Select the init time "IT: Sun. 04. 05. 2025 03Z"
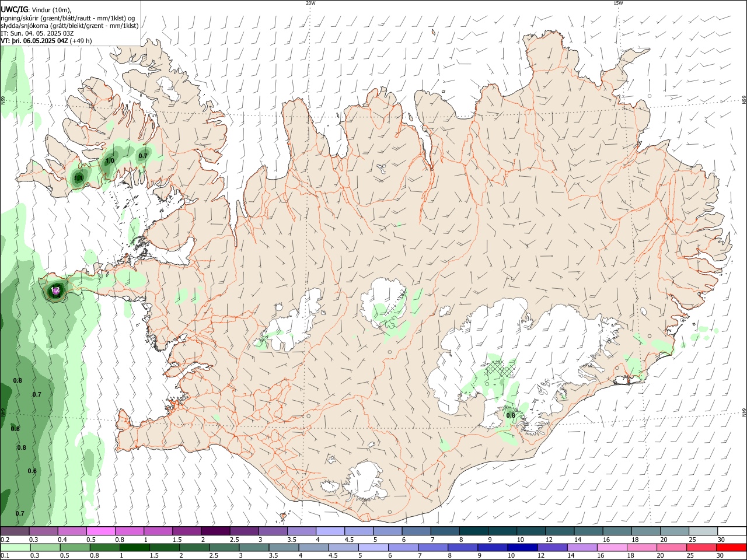Viewport: 747px width, 560px height. [37, 33]
